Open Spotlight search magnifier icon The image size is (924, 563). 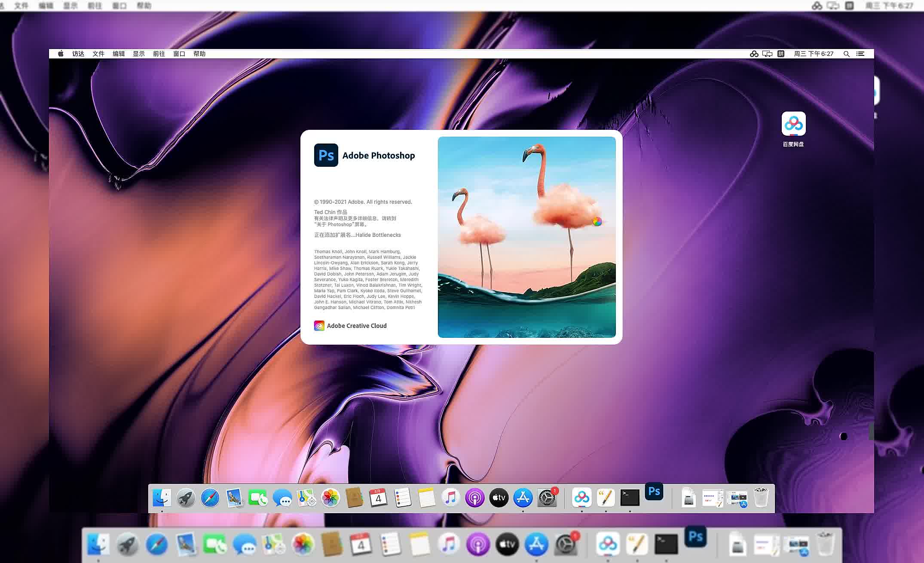(x=847, y=54)
